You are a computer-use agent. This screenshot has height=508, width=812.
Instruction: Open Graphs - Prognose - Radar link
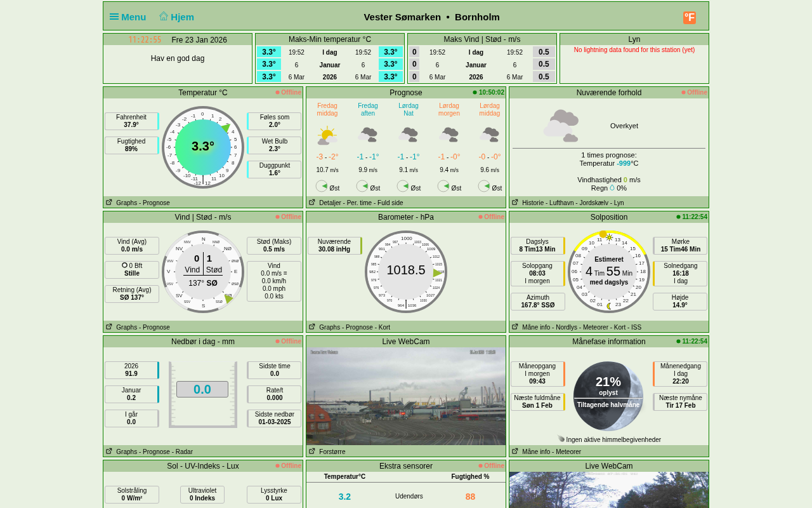[x=154, y=451]
